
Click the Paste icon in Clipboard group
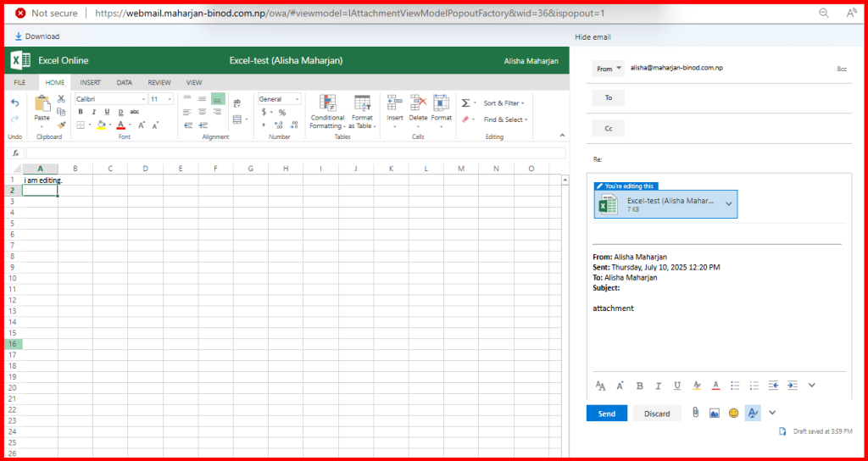coord(42,105)
